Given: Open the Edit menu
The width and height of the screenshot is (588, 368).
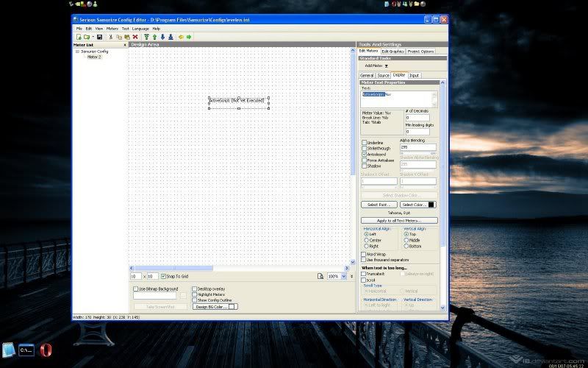Looking at the screenshot, I should point(88,29).
